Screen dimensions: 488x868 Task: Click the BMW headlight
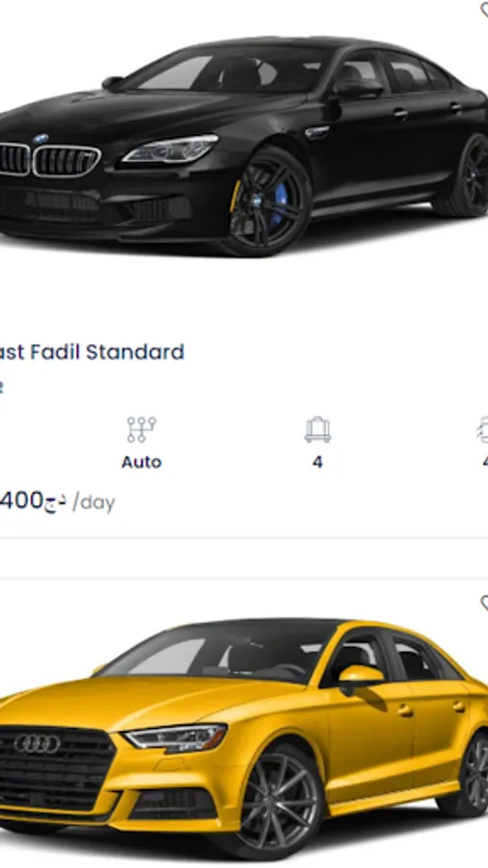tap(171, 149)
